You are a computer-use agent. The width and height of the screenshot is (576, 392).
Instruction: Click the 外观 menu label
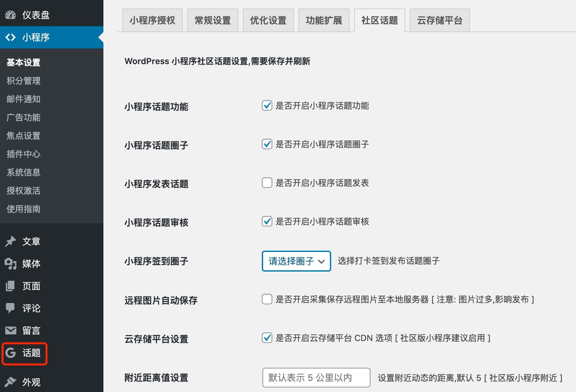(31, 382)
